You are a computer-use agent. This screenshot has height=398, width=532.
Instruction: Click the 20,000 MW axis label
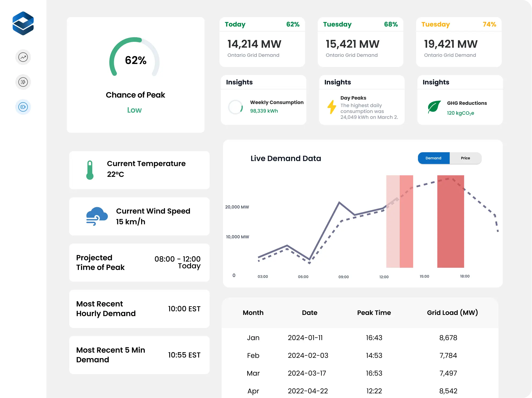[237, 207]
